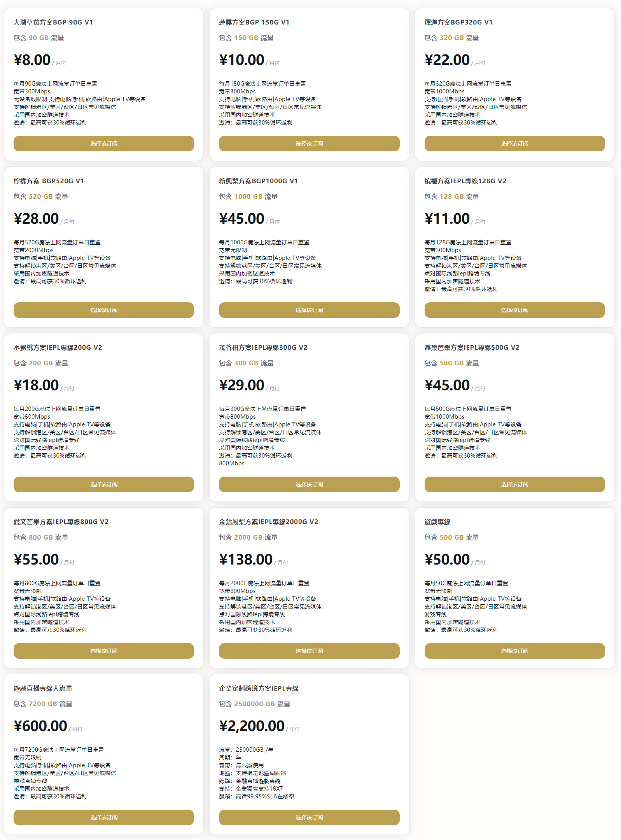This screenshot has width=621, height=840.
Task: Subscribe to 企業定制跨境方案IEPL專線
Action: click(x=309, y=817)
